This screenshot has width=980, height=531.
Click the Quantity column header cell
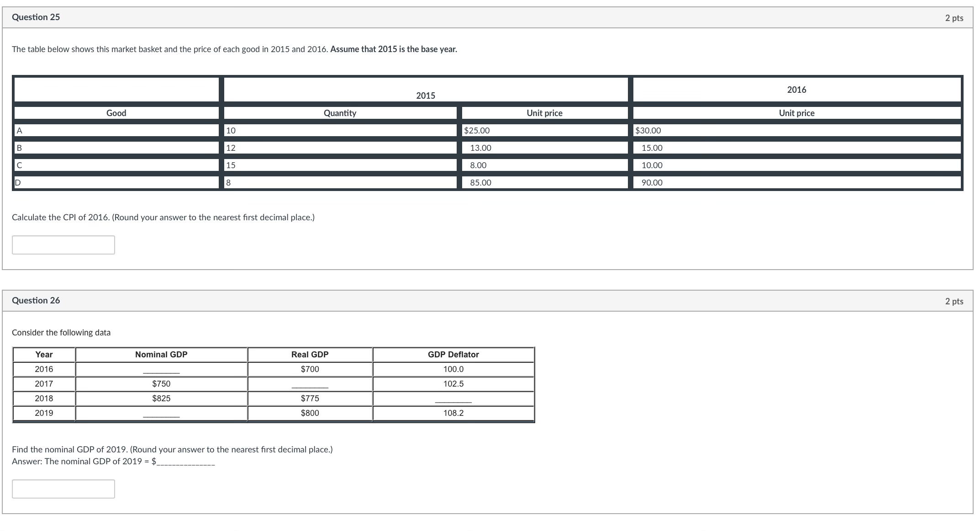click(340, 113)
